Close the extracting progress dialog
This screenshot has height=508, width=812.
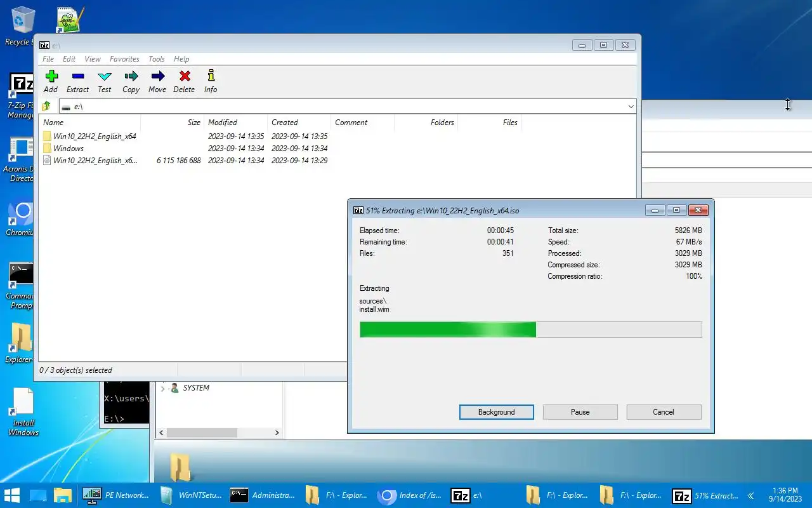point(698,210)
